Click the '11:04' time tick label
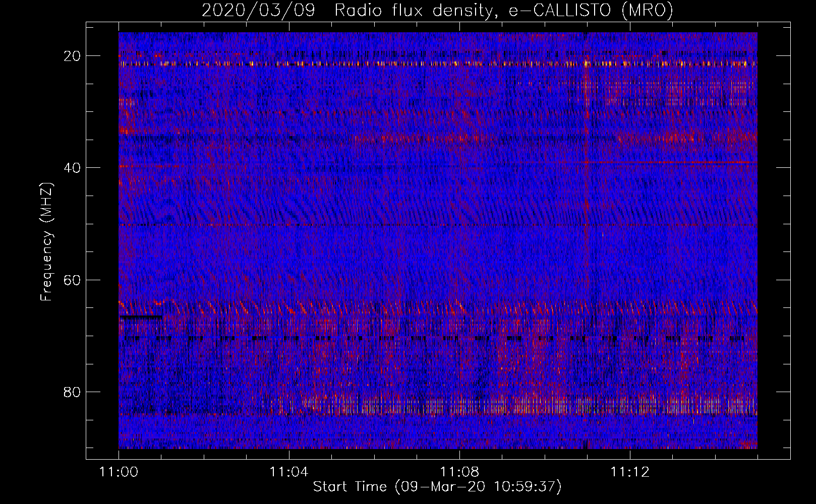Viewport: 816px width, 504px height. [288, 472]
